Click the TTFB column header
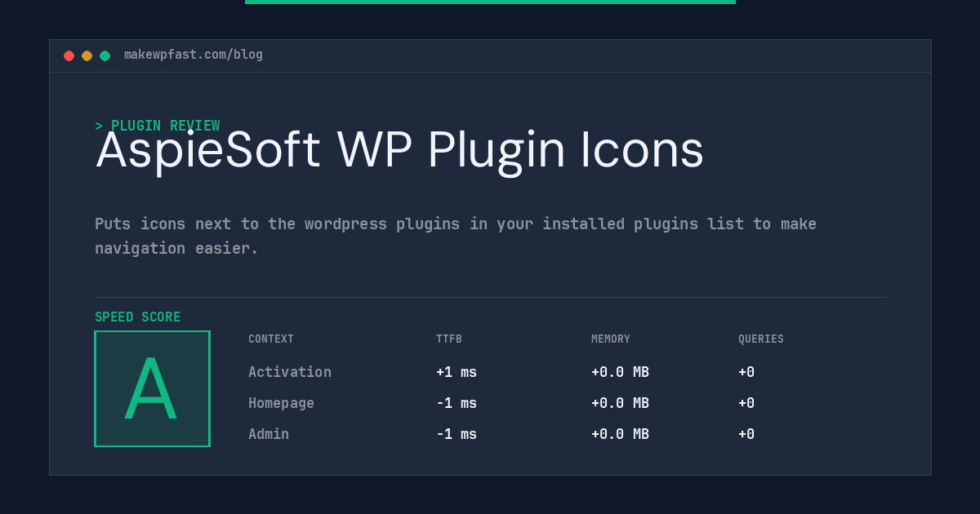Image resolution: width=980 pixels, height=514 pixels. [x=449, y=339]
